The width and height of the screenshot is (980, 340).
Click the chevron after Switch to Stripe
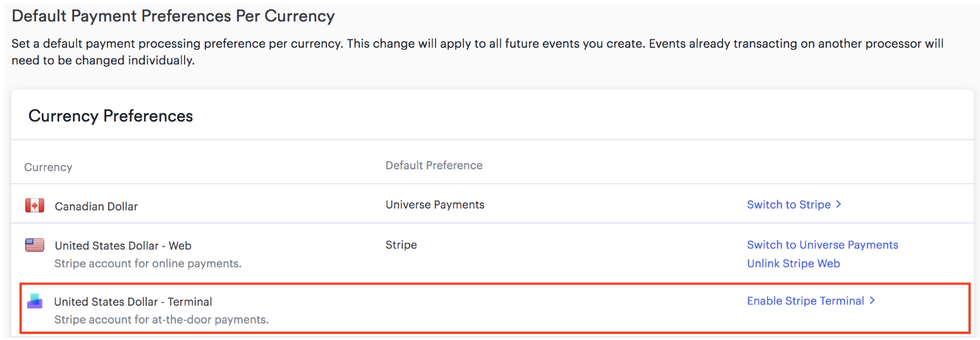pyautogui.click(x=838, y=204)
